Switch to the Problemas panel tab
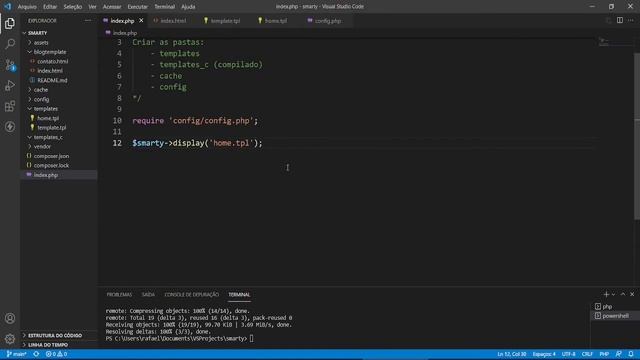 (119, 294)
